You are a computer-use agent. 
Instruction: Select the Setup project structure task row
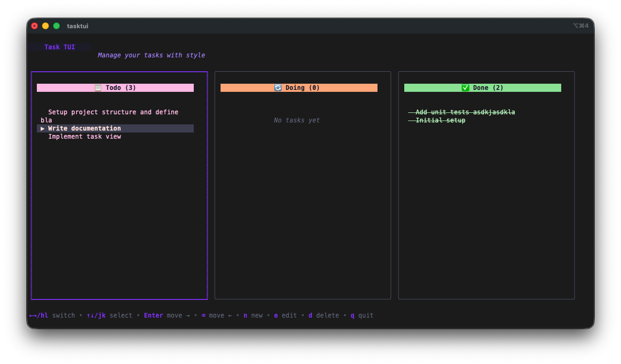click(113, 112)
